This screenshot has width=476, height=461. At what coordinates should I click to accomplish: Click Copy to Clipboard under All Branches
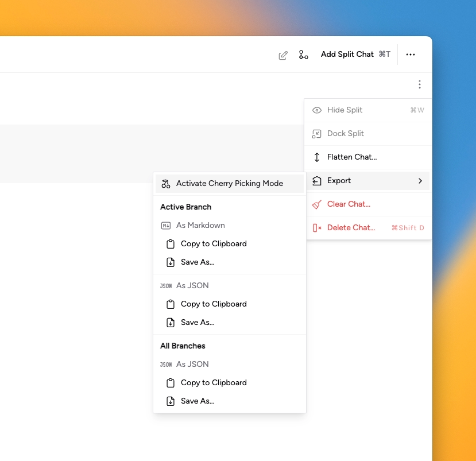click(x=214, y=382)
